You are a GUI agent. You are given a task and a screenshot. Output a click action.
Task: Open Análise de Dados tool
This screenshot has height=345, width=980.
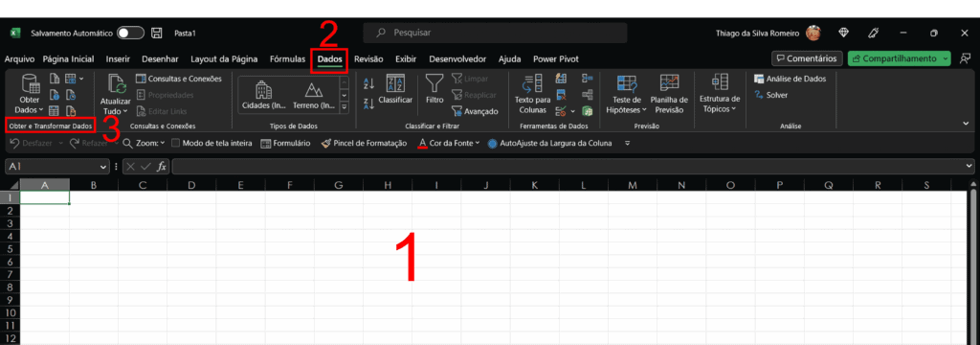pyautogui.click(x=790, y=79)
